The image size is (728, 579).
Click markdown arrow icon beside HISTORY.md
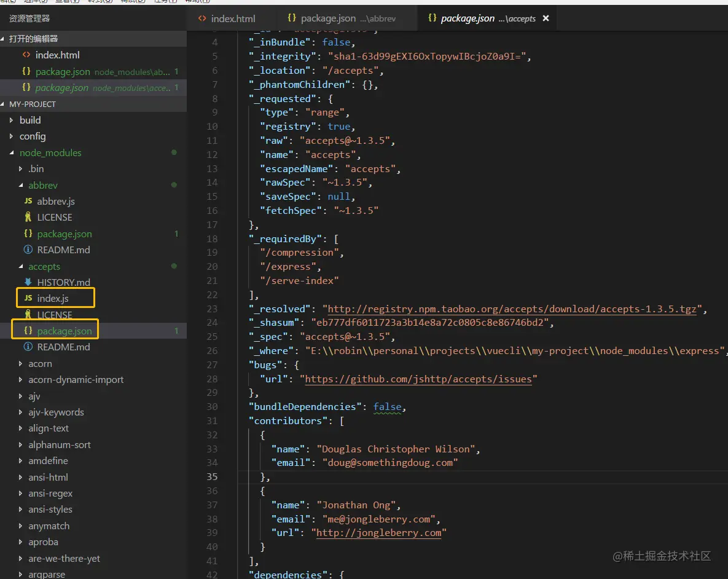(x=28, y=282)
